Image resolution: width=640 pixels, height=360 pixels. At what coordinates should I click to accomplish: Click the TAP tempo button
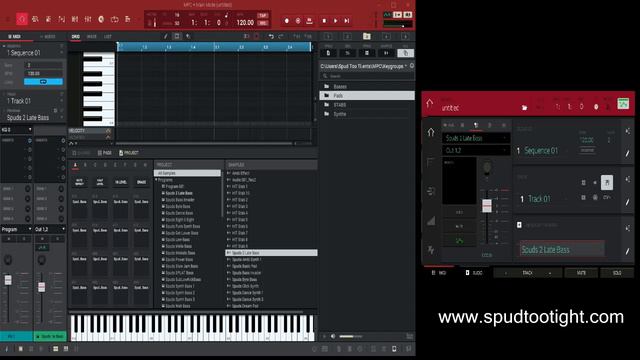(262, 16)
